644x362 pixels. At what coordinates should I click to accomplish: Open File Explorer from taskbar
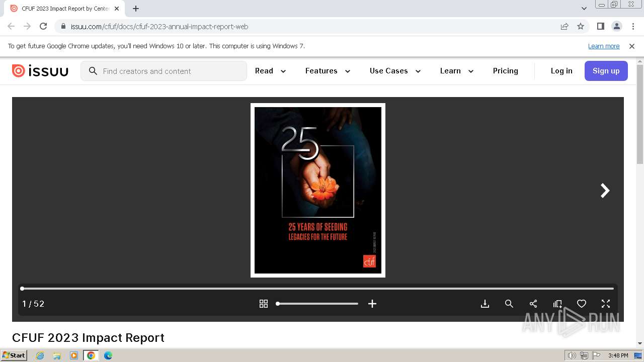pyautogui.click(x=57, y=355)
